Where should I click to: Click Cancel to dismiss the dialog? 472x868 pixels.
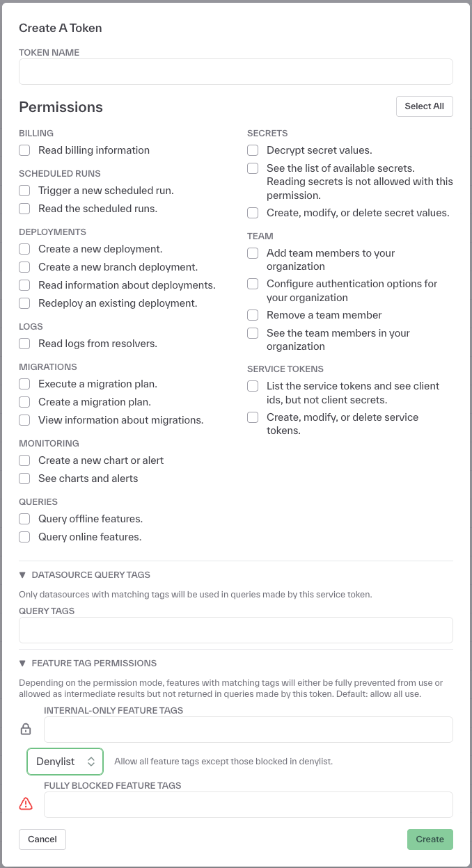click(x=42, y=839)
